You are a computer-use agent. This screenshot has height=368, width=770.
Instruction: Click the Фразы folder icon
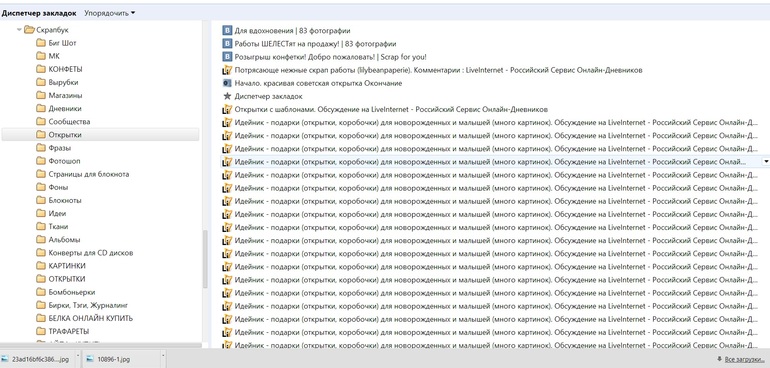(41, 148)
